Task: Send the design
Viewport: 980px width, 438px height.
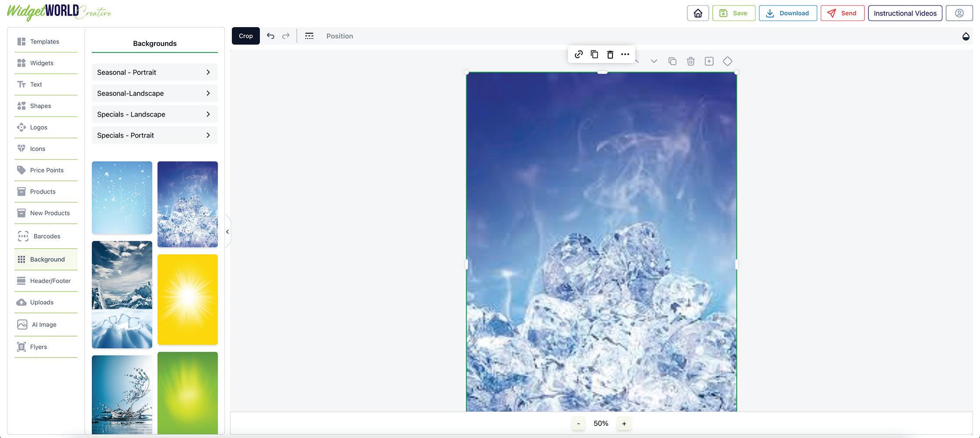Action: click(843, 13)
